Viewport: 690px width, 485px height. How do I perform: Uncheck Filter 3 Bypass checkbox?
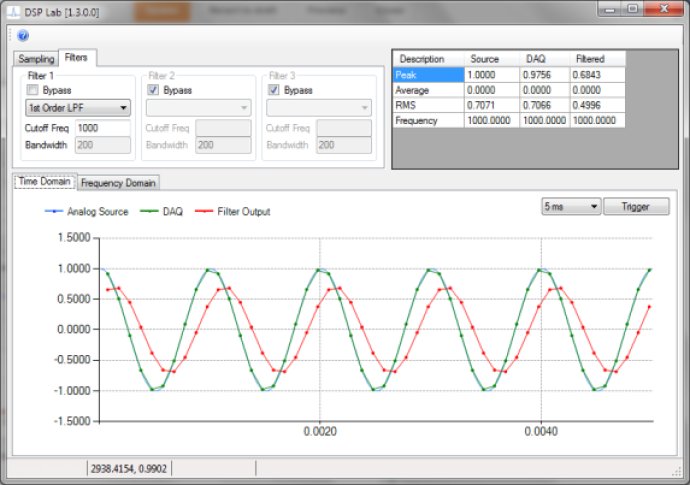[274, 90]
